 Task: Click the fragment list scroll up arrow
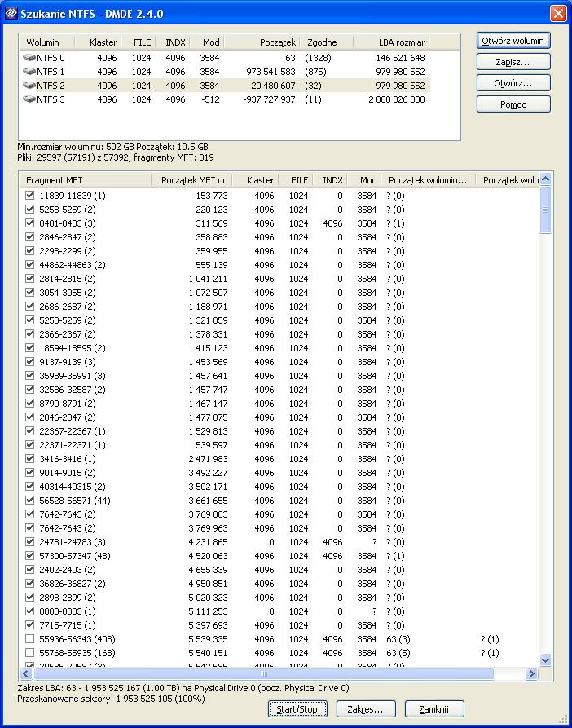(546, 179)
